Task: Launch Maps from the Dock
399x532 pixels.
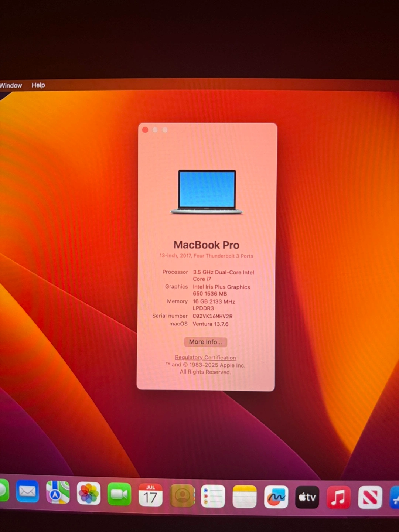Action: pos(58,492)
